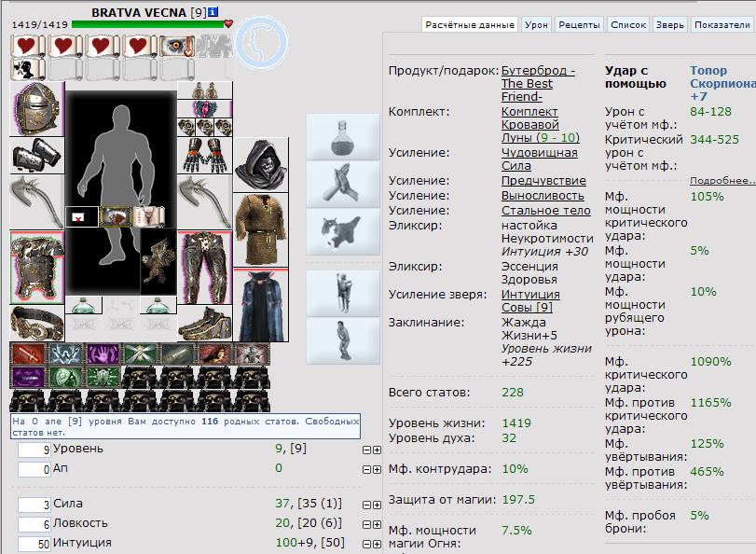Decrease Ап with its minus button
The height and width of the screenshot is (554, 756).
click(x=366, y=469)
